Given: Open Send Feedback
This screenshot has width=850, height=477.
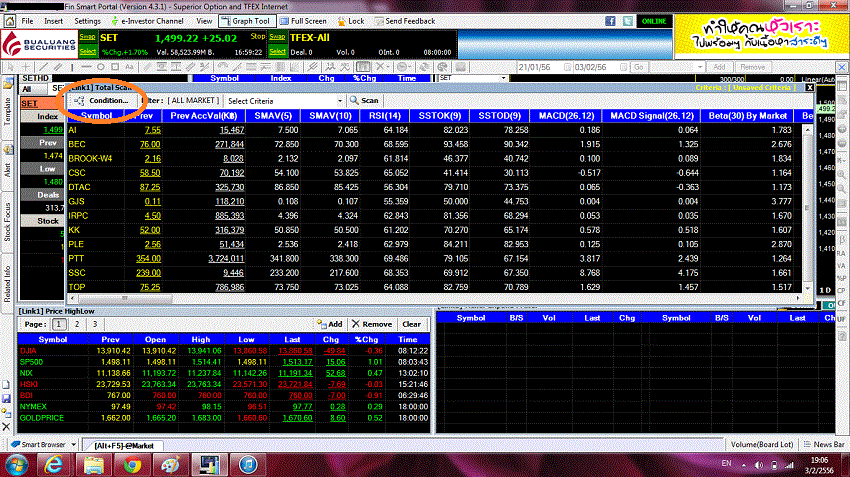Looking at the screenshot, I should pos(404,21).
